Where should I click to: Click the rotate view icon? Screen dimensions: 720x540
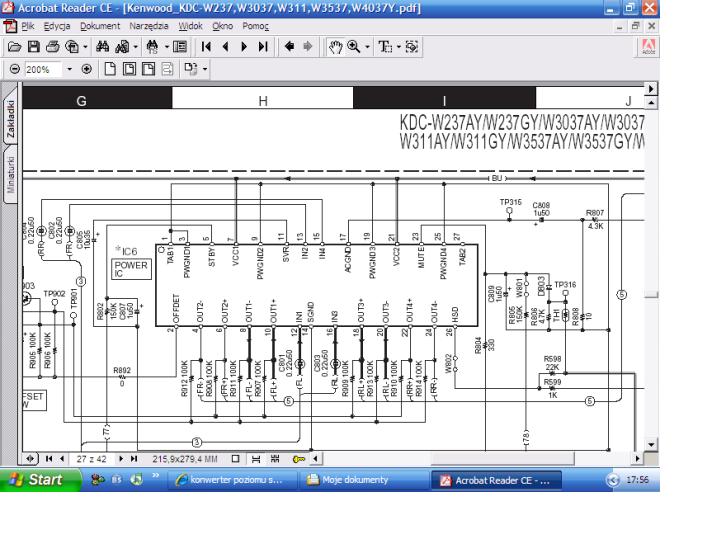[x=191, y=69]
